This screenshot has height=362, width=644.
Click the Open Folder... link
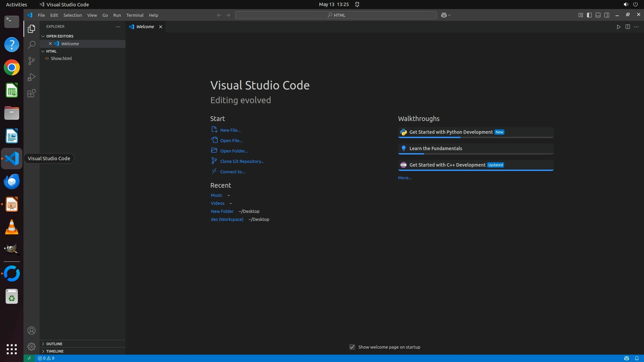pyautogui.click(x=234, y=151)
